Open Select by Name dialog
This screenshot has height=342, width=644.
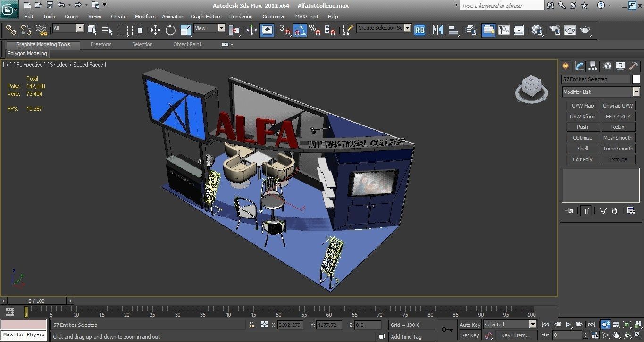pyautogui.click(x=107, y=30)
